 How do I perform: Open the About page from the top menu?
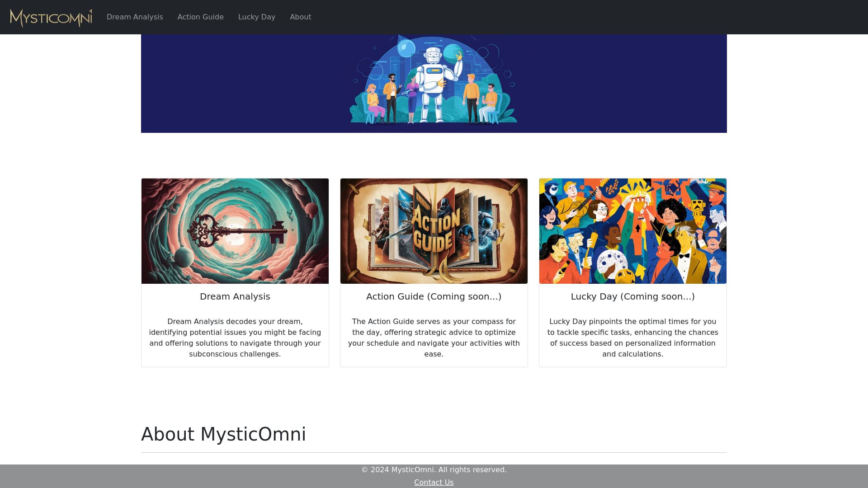pyautogui.click(x=300, y=17)
